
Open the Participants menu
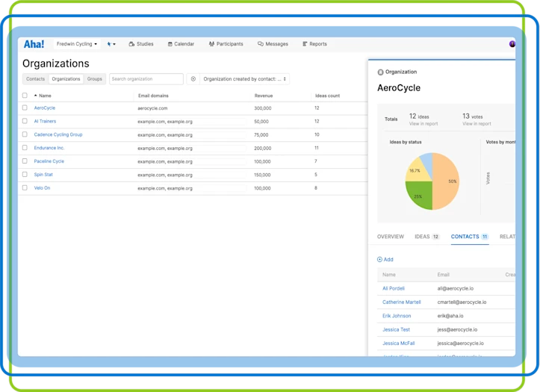tap(226, 44)
